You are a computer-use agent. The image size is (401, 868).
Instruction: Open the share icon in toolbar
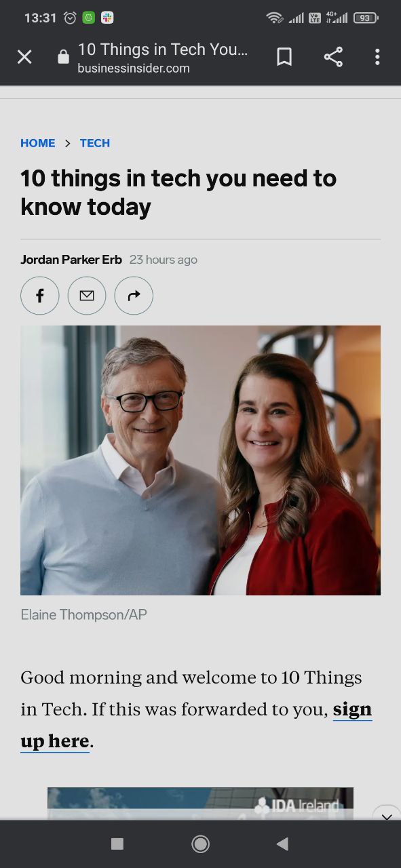point(333,57)
